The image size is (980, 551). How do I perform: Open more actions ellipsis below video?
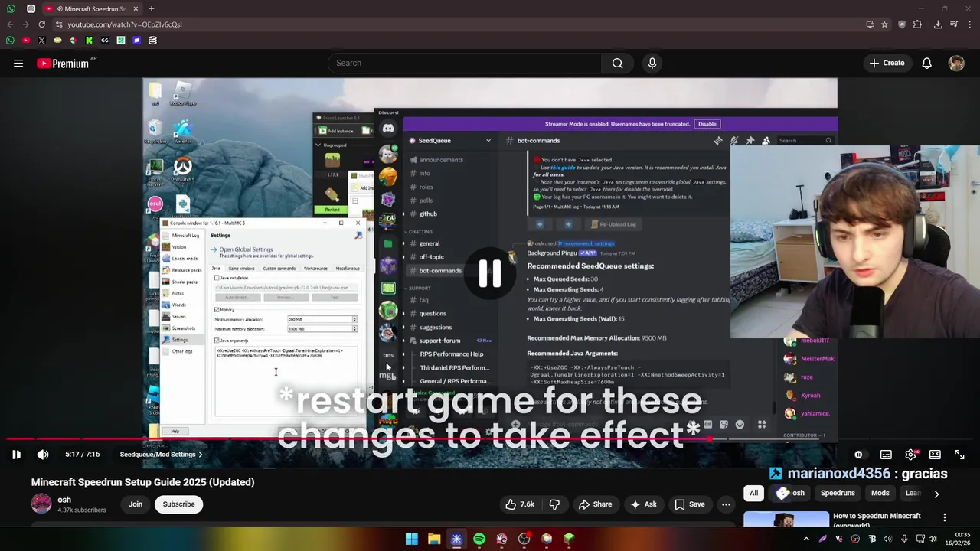tap(726, 504)
